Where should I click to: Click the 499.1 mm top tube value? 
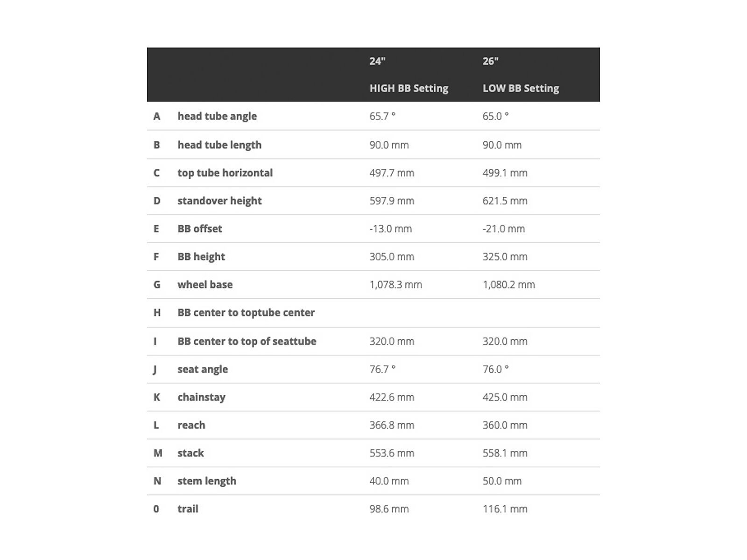click(505, 173)
